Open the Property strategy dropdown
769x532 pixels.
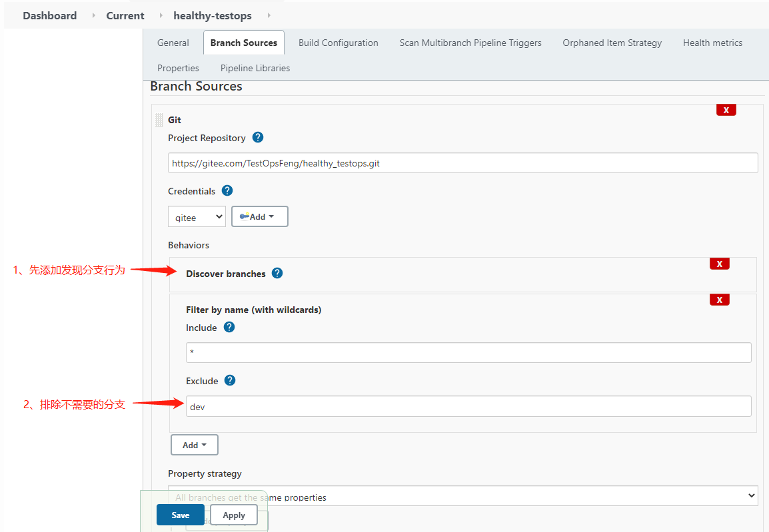462,496
